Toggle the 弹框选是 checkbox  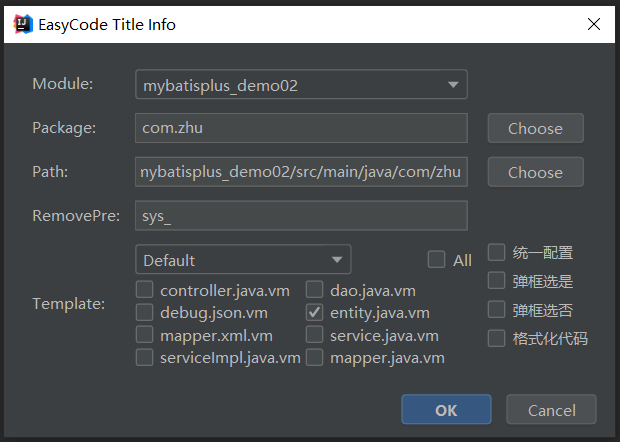[496, 281]
